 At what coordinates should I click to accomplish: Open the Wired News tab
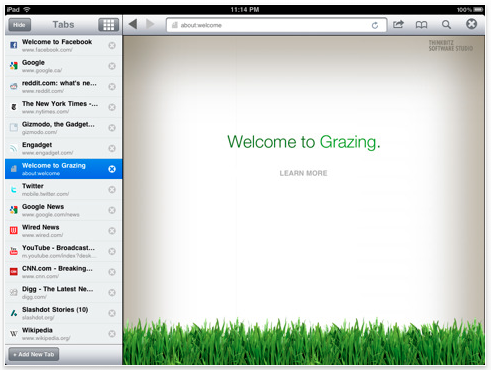coord(63,231)
